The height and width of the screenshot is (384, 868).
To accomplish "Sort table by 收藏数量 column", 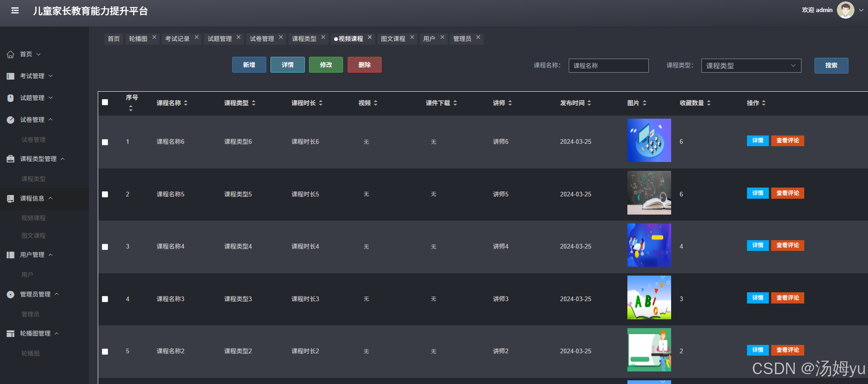I will coord(709,103).
